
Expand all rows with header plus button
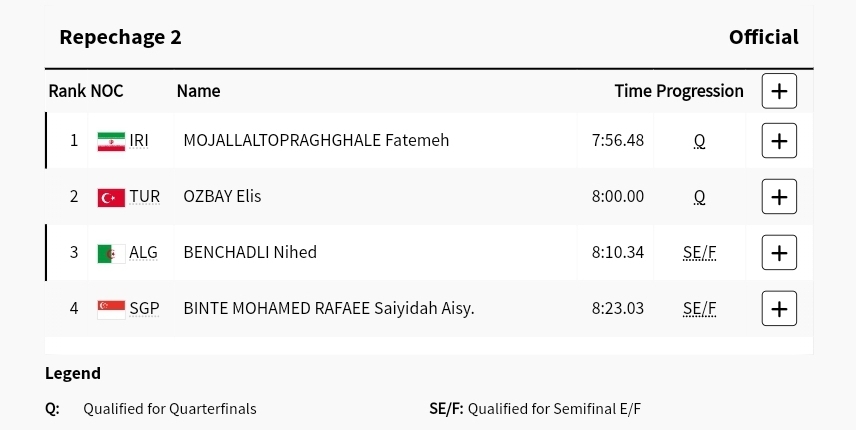[779, 91]
